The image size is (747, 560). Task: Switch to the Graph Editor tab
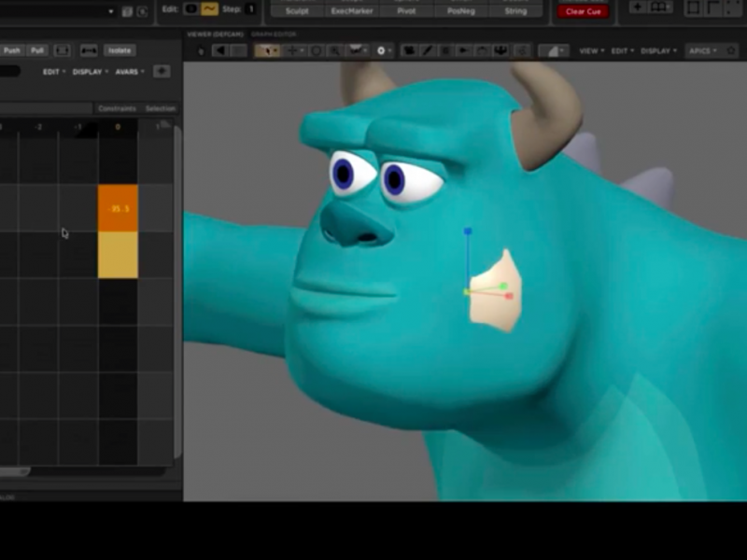(x=274, y=35)
